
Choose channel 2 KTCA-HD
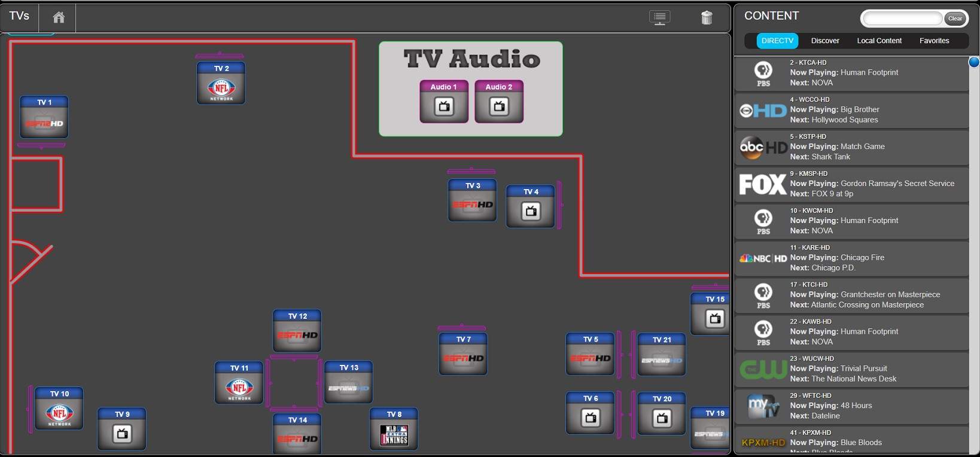pyautogui.click(x=851, y=73)
